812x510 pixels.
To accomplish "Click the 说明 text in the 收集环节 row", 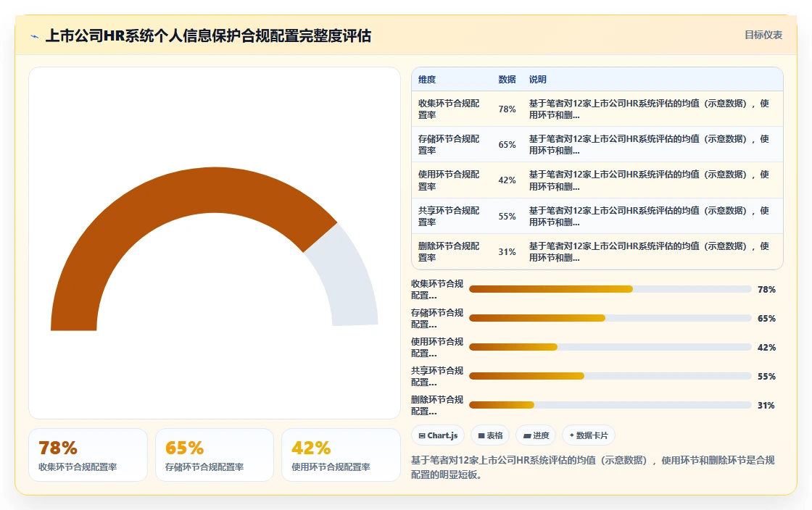I will coord(649,109).
